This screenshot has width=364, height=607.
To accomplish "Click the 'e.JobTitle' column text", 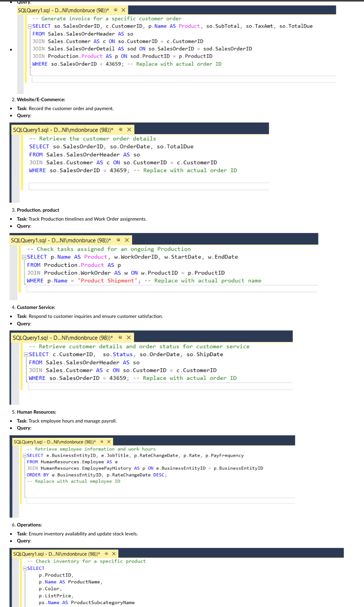I will [115, 455].
